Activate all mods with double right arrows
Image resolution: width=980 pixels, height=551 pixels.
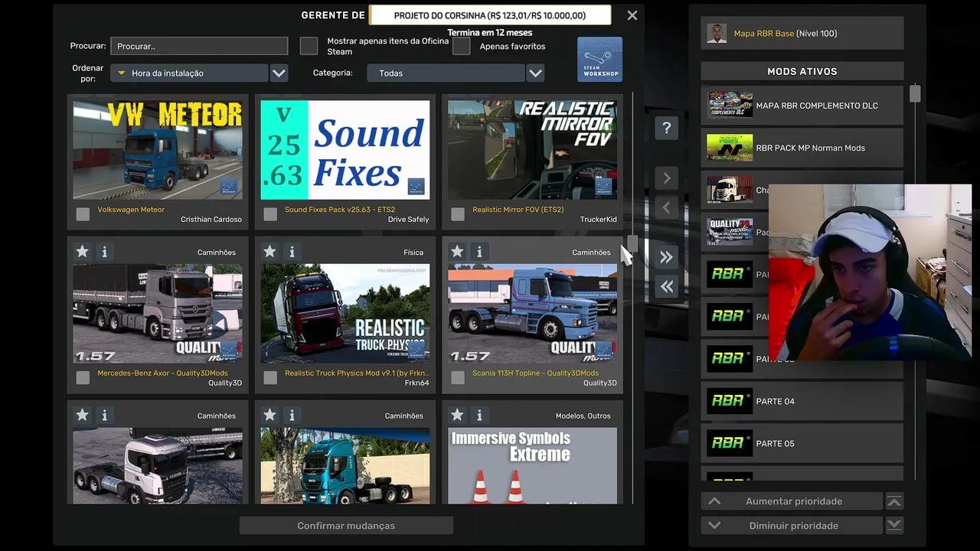tap(666, 257)
